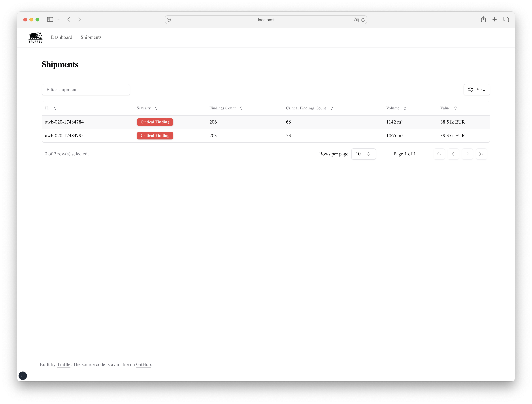Click the page reload icon
This screenshot has width=532, height=404.
point(363,20)
